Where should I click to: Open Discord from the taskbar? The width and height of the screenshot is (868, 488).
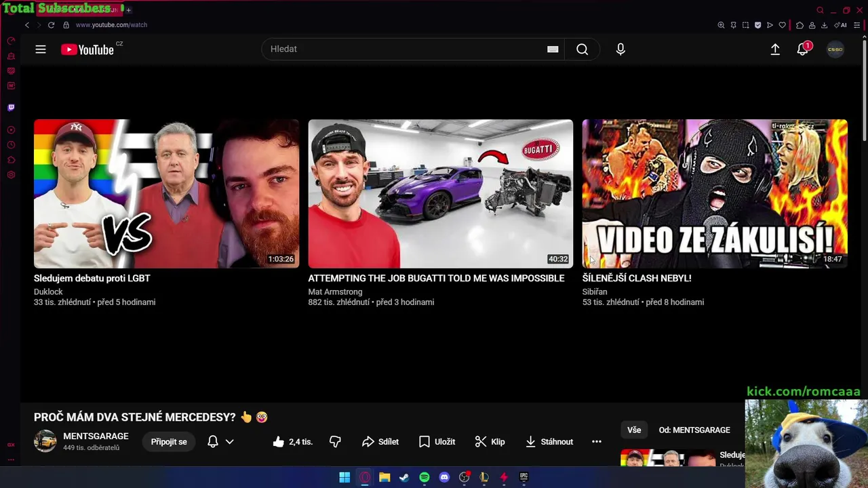444,477
